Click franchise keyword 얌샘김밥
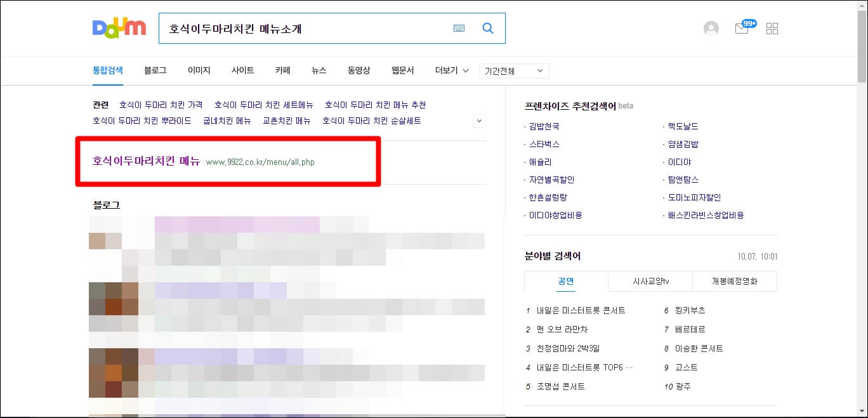The width and height of the screenshot is (868, 418). click(x=683, y=144)
